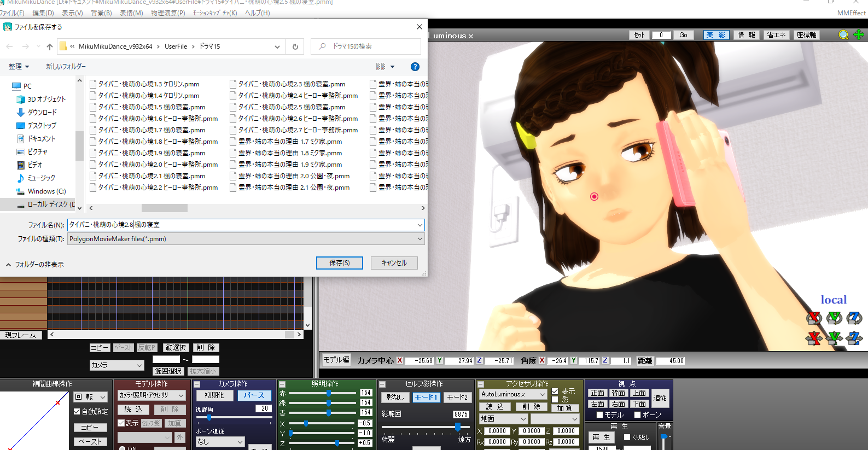Click the 保存(S) save button
Viewport: 868px width, 450px height.
coord(340,263)
